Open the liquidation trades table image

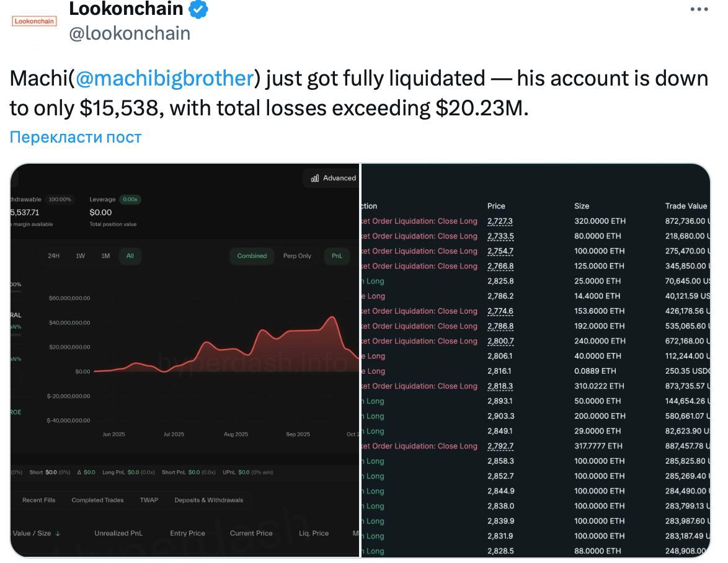(536, 360)
